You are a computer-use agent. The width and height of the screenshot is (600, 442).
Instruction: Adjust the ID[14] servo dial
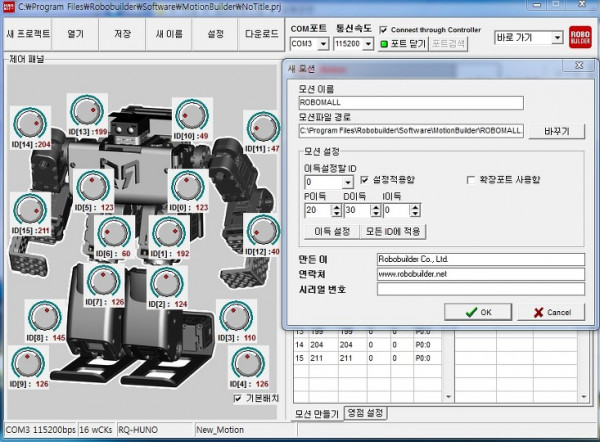click(30, 123)
